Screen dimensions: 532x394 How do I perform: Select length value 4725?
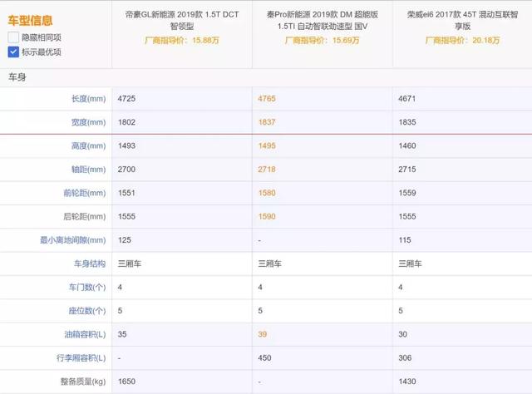tap(126, 99)
